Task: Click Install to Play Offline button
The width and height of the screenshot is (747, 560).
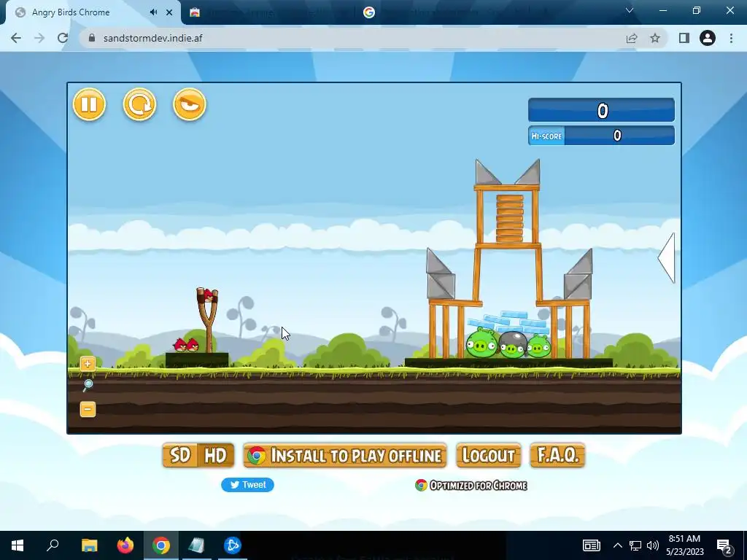Action: point(345,456)
